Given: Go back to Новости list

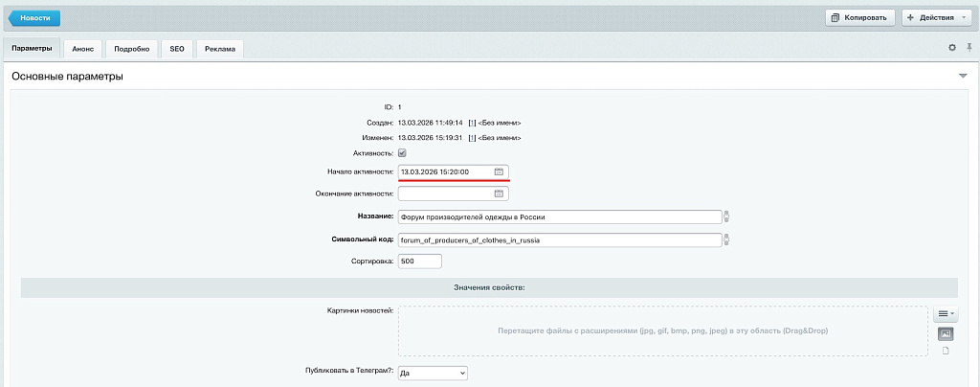Looking at the screenshot, I should tap(35, 17).
